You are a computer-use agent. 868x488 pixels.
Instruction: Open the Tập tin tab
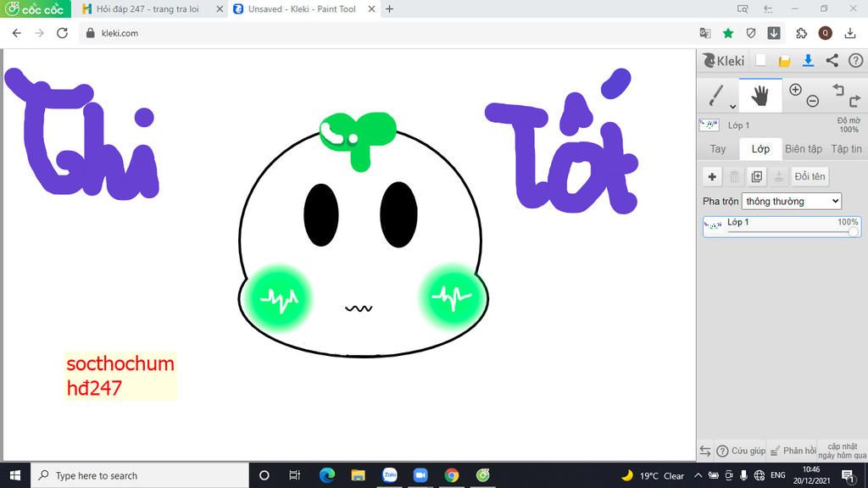point(846,149)
